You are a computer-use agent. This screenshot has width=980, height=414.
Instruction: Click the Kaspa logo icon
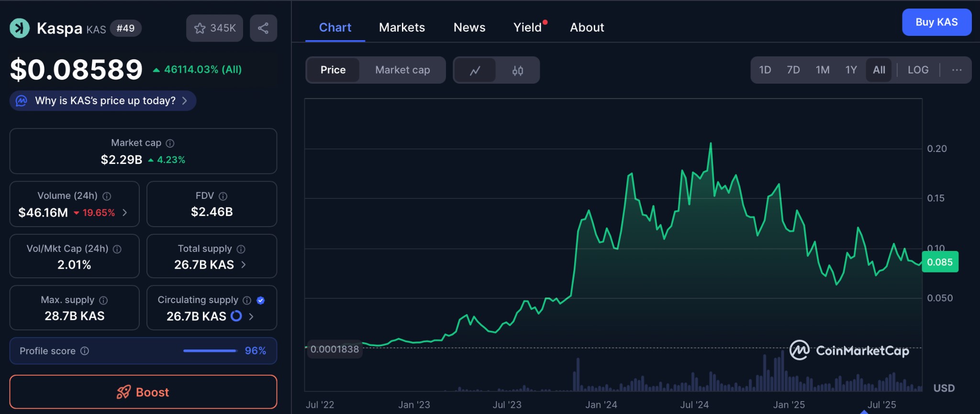20,28
